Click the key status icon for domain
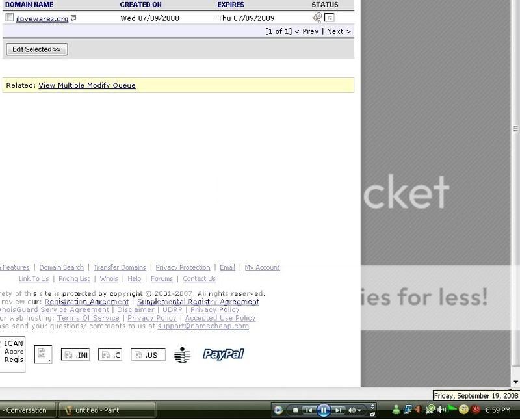 [317, 18]
